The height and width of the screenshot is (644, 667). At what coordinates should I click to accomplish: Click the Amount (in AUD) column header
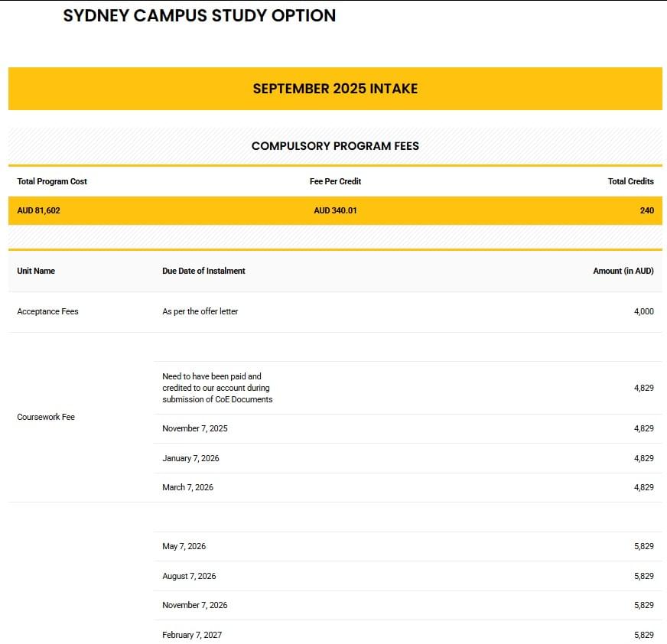[x=623, y=271]
